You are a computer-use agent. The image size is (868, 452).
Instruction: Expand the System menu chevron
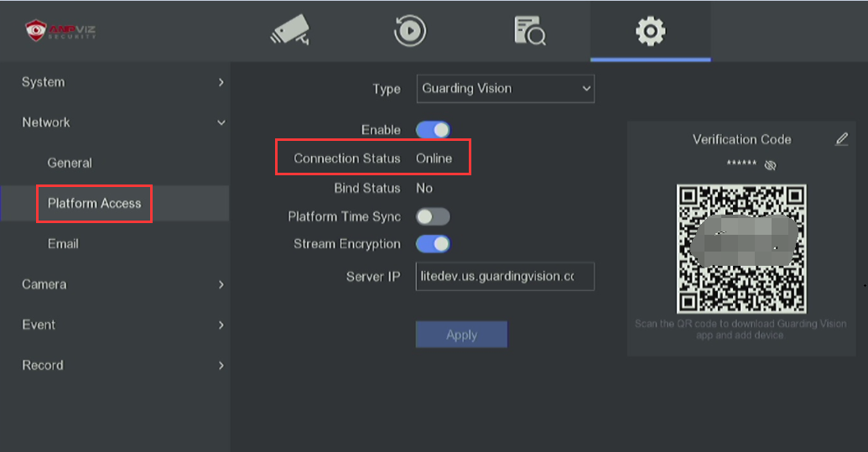(221, 82)
